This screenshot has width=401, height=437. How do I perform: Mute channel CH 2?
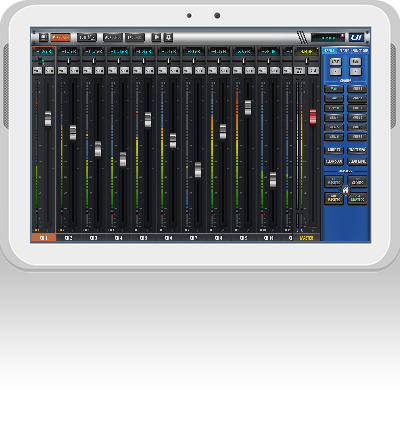62,71
